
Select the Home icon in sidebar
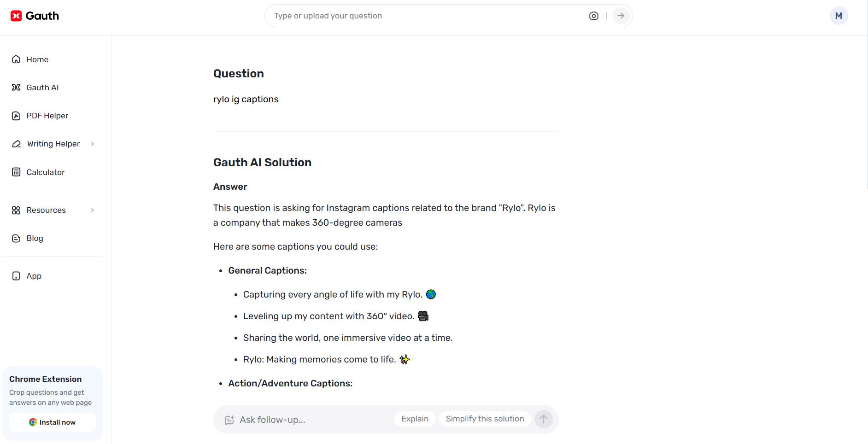pos(16,59)
